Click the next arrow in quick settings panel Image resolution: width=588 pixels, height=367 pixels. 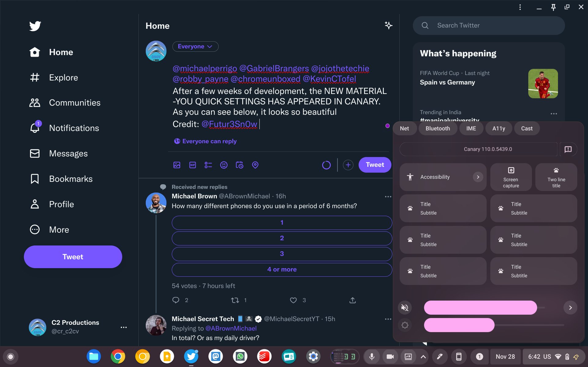[x=571, y=307]
